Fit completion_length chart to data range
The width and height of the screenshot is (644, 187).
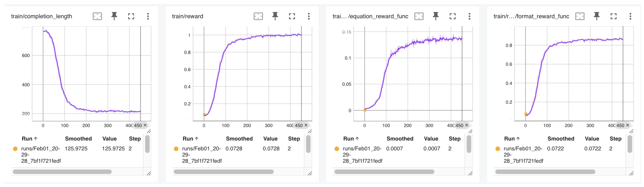pyautogui.click(x=97, y=16)
